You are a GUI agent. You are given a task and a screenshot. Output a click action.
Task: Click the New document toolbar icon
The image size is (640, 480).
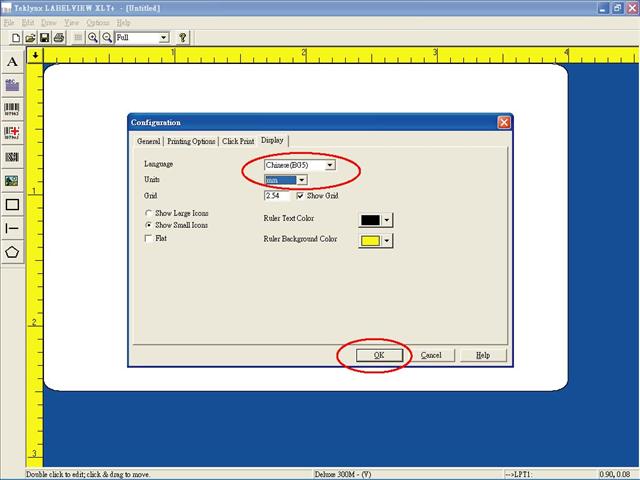(x=16, y=38)
